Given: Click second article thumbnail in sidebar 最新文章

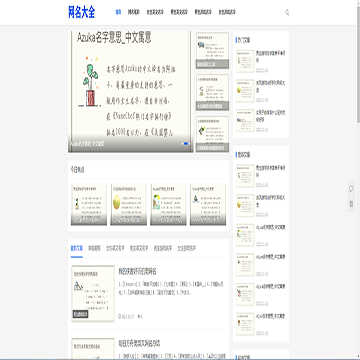Looking at the screenshot, I should pyautogui.click(x=245, y=205).
